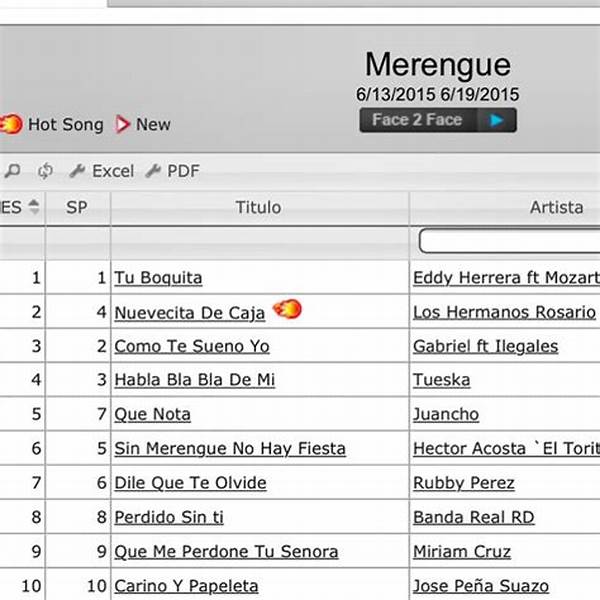The height and width of the screenshot is (600, 600).
Task: Sort by the SP column header
Action: click(x=76, y=207)
